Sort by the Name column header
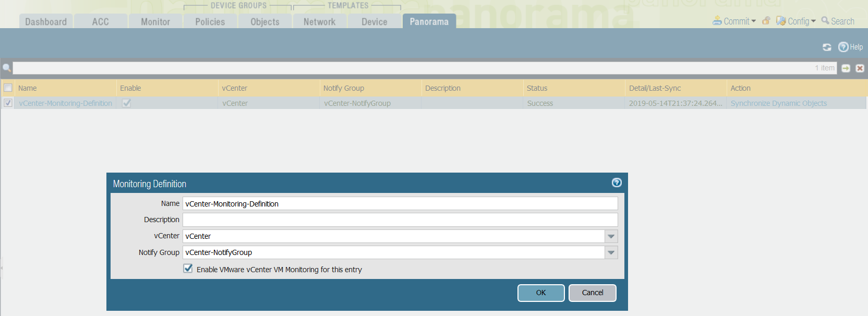 (65, 88)
